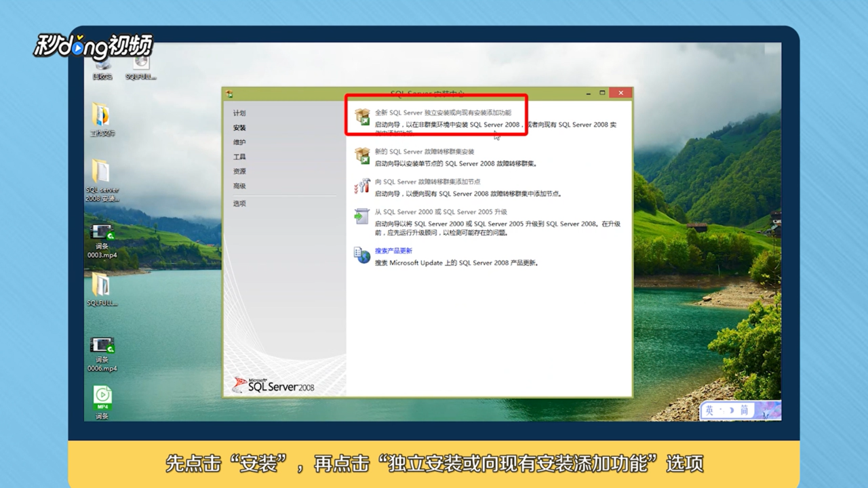Select the 词条 0003.mp4 video file icon

[x=102, y=241]
